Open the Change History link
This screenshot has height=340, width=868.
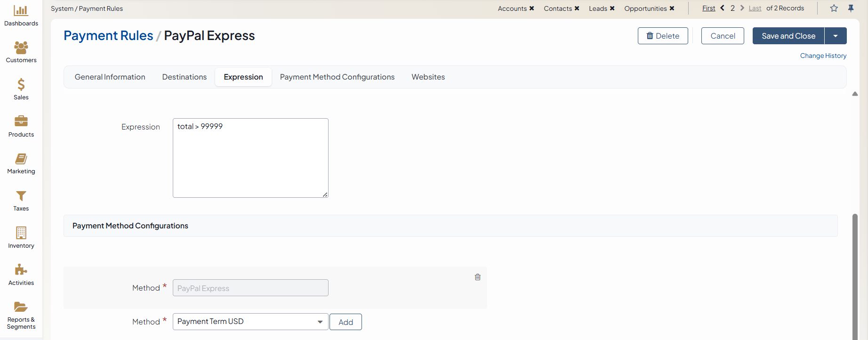pos(823,56)
